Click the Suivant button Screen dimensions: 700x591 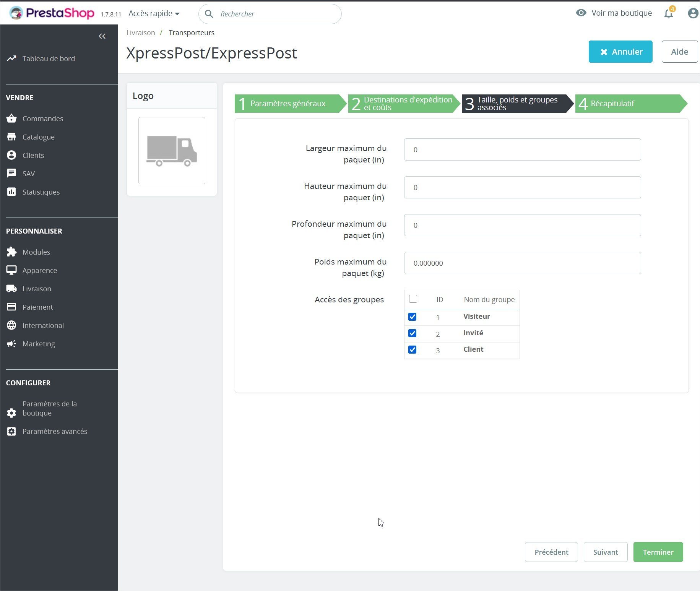coord(606,552)
